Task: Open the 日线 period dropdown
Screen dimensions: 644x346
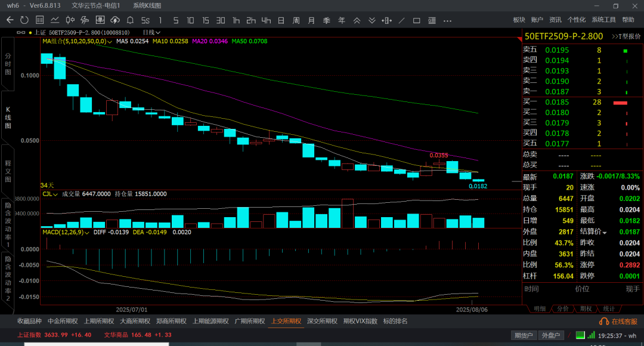Action: (151, 32)
